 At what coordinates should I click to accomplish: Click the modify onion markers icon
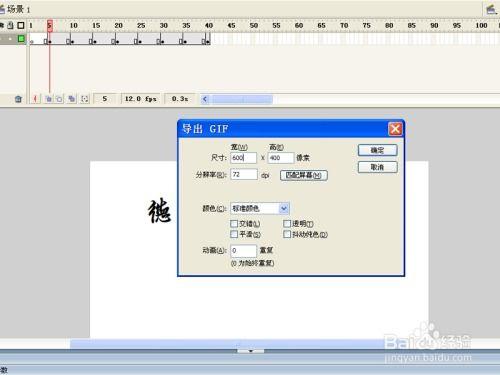point(85,99)
